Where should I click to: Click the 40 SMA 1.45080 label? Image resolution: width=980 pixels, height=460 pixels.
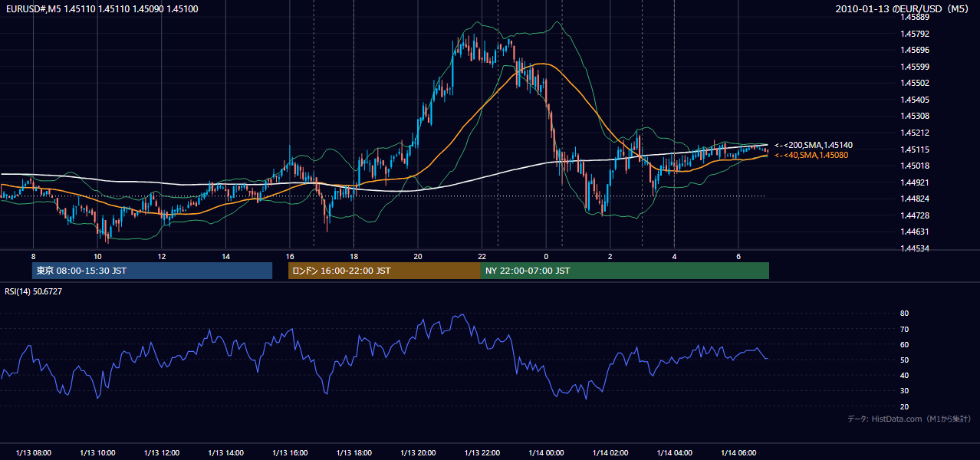click(811, 155)
